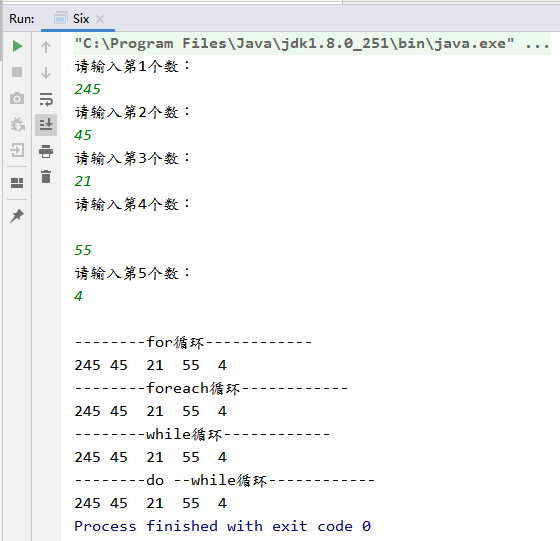Click the '--------while循环' header line
This screenshot has height=541, width=560.
[202, 434]
